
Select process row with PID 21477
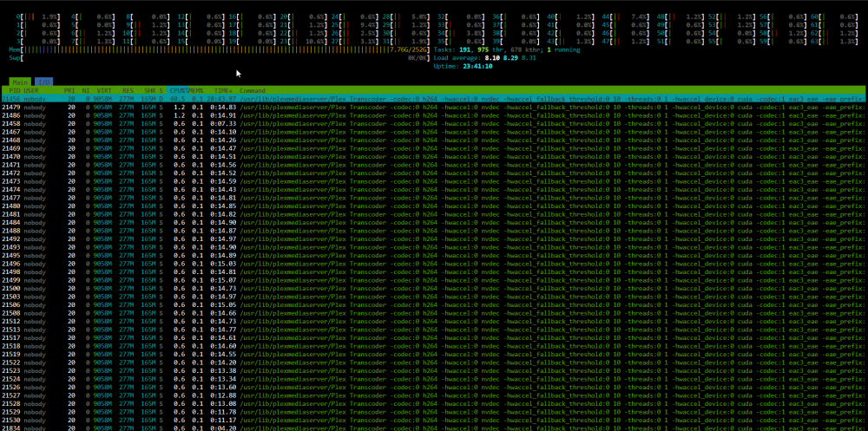tap(434, 198)
